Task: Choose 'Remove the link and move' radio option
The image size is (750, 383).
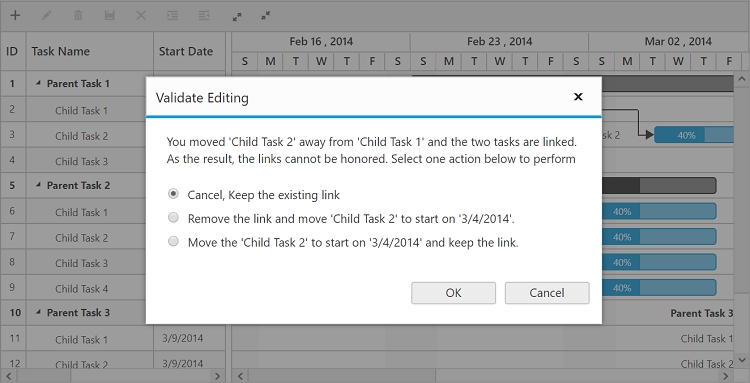Action: coord(173,218)
